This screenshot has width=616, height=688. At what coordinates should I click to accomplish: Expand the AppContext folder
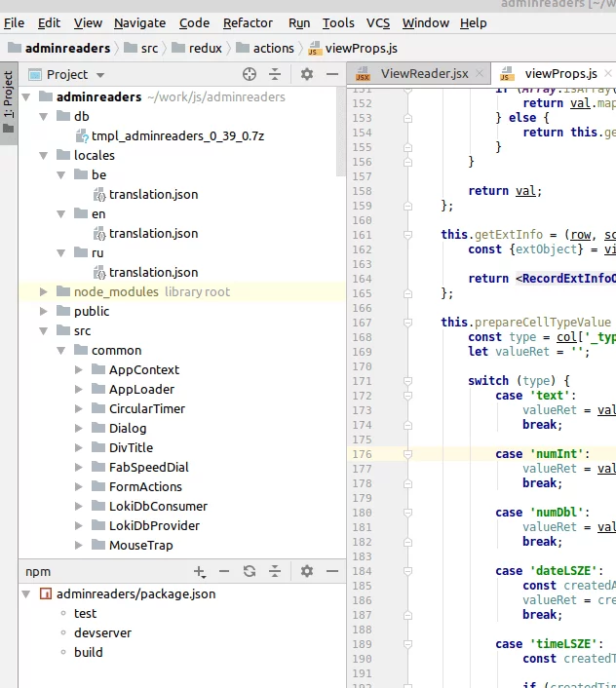79,369
